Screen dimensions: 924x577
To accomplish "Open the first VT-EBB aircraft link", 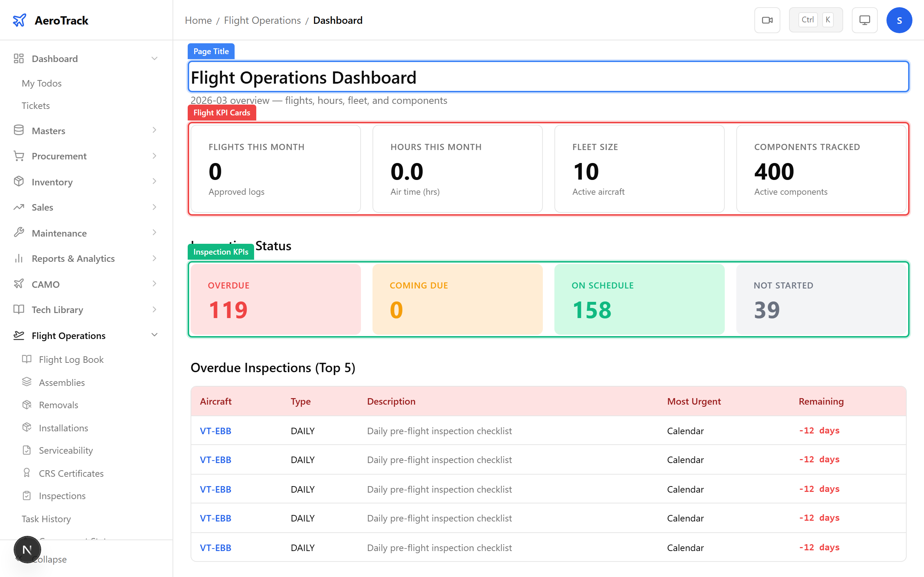I will pos(215,431).
